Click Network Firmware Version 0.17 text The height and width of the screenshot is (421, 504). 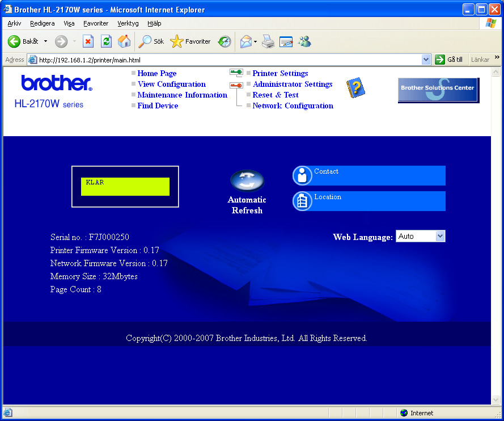[109, 263]
